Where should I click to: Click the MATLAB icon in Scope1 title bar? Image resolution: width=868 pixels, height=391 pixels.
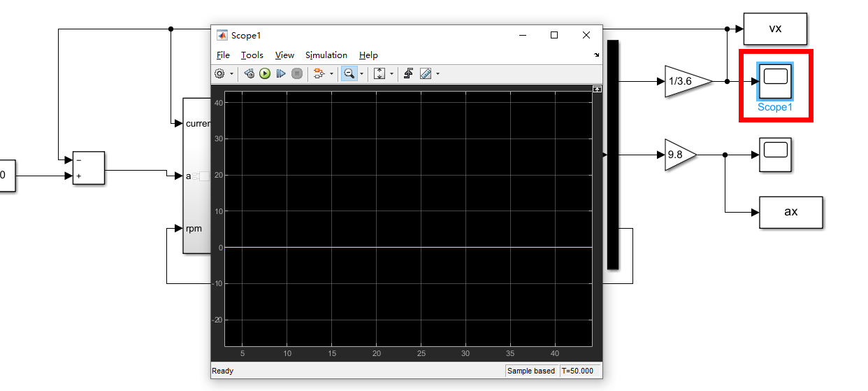222,35
